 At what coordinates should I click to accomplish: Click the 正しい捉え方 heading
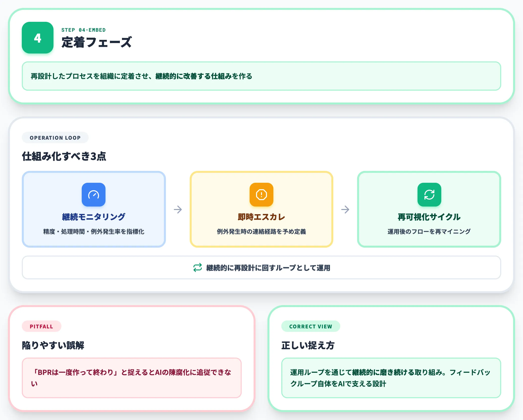click(308, 345)
